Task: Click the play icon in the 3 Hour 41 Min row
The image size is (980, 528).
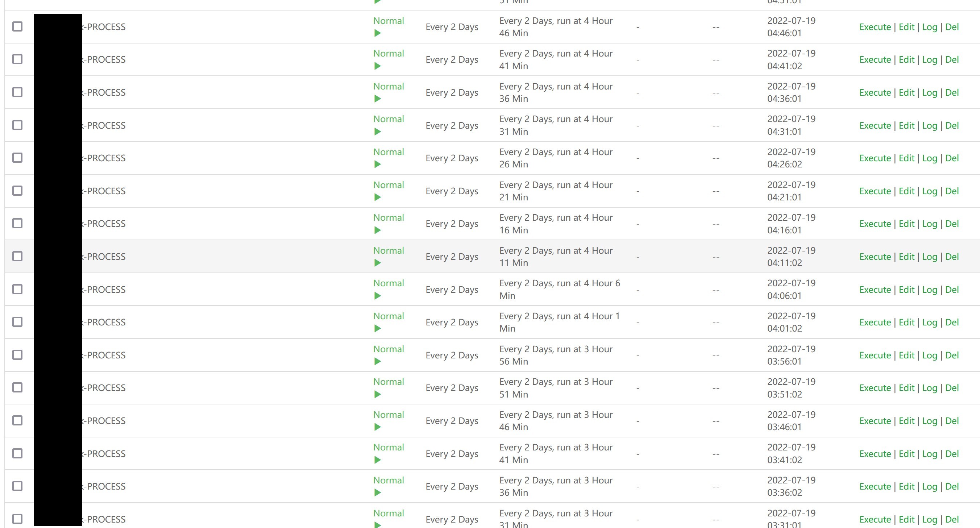Action: pos(377,460)
